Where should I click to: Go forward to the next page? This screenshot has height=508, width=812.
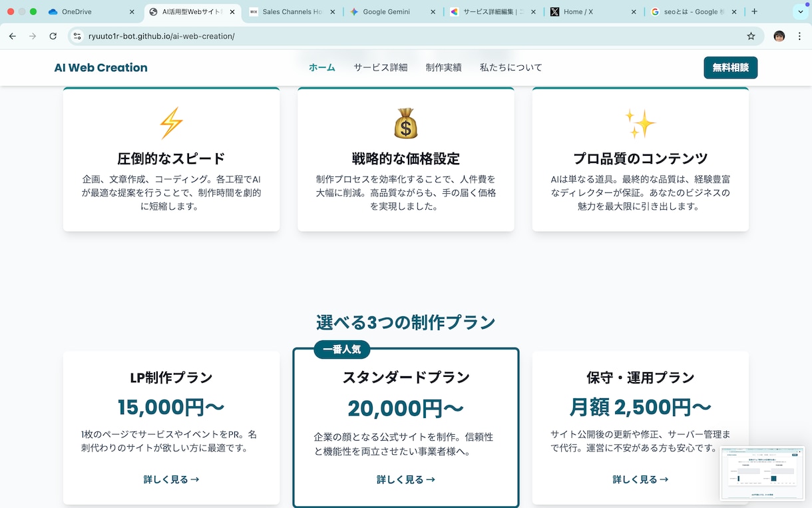[33, 36]
